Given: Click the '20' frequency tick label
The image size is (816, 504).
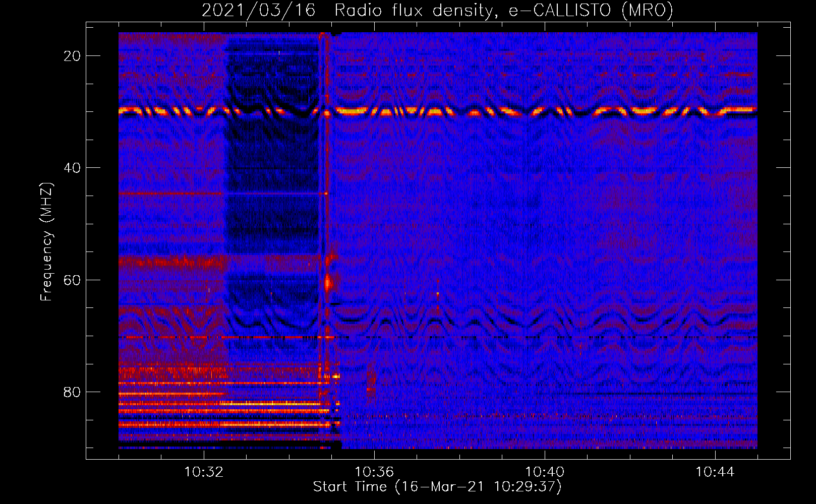Looking at the screenshot, I should pyautogui.click(x=73, y=56).
